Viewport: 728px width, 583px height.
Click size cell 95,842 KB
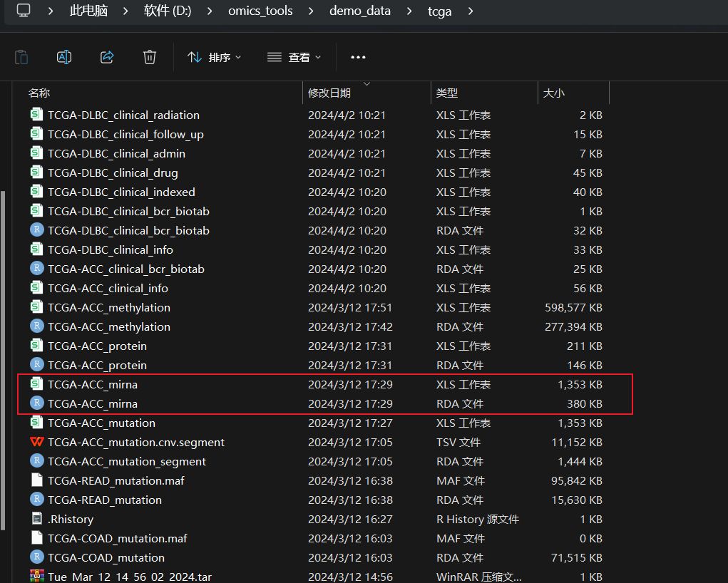(577, 480)
